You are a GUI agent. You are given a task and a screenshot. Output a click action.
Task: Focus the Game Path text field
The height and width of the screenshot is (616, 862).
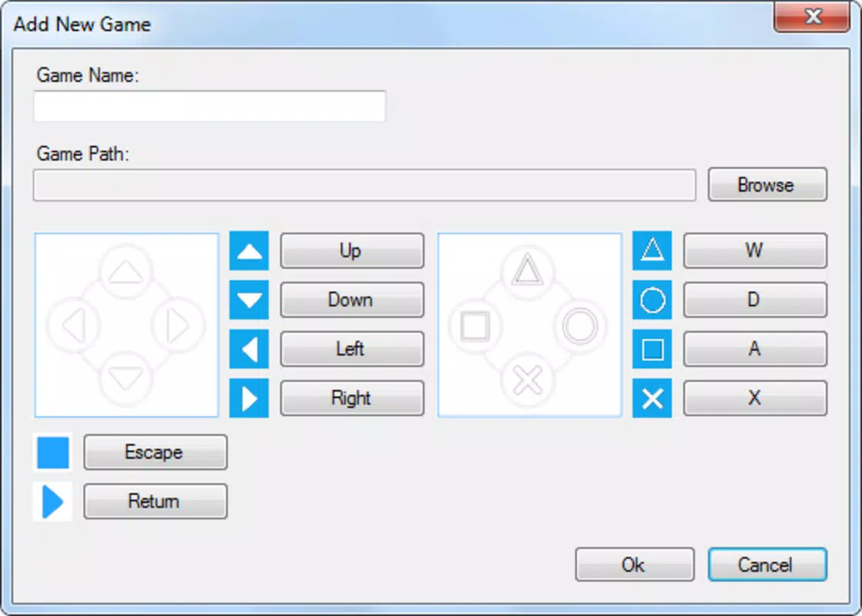pyautogui.click(x=364, y=185)
